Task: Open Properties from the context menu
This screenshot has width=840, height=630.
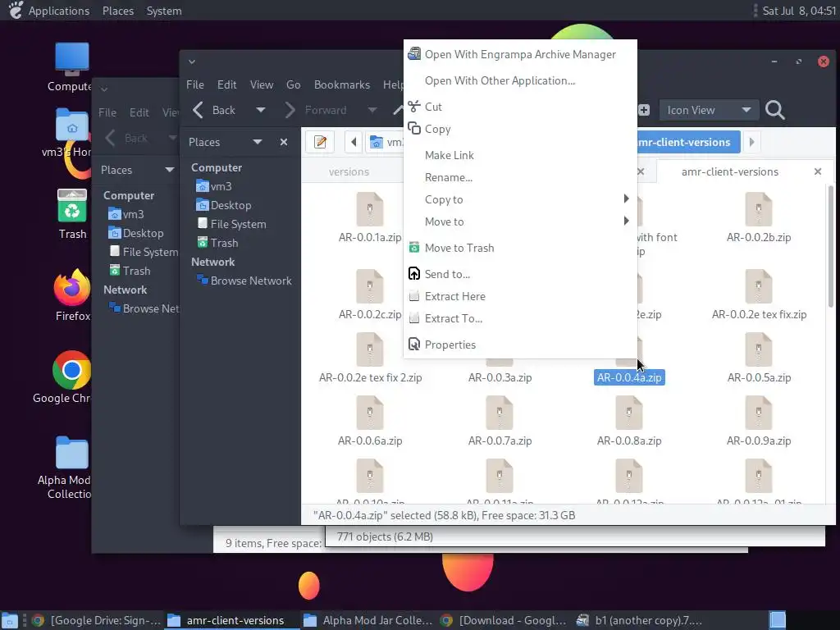Action: (x=519, y=345)
